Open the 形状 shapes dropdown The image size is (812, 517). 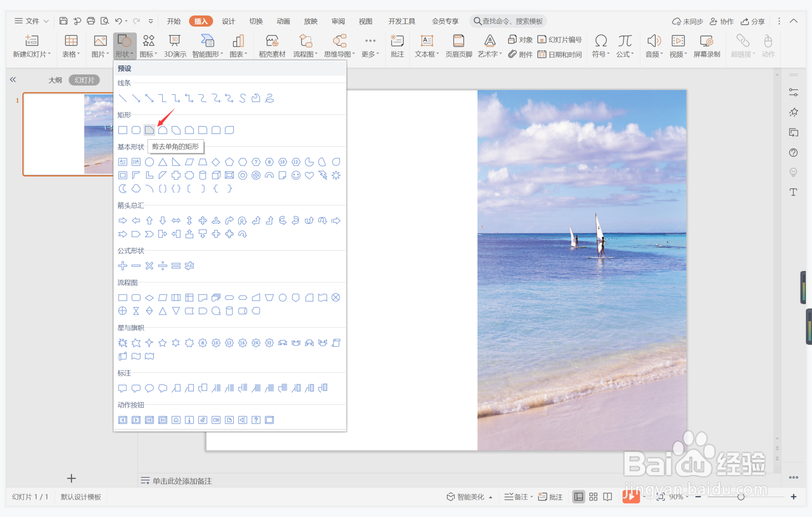(125, 46)
